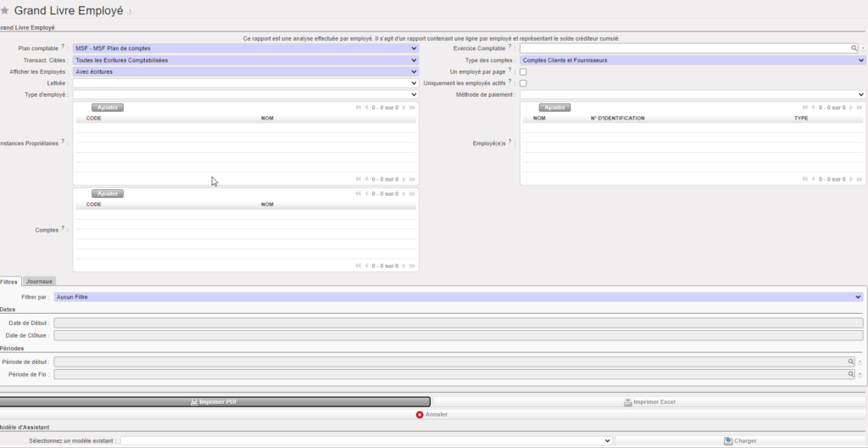Click the favorite star beside Grand Livre Employé
Image resolution: width=868 pixels, height=448 pixels.
click(5, 10)
